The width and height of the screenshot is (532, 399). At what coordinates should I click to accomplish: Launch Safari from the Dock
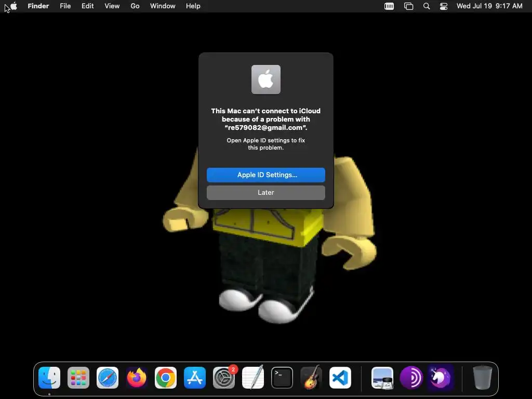click(x=108, y=378)
